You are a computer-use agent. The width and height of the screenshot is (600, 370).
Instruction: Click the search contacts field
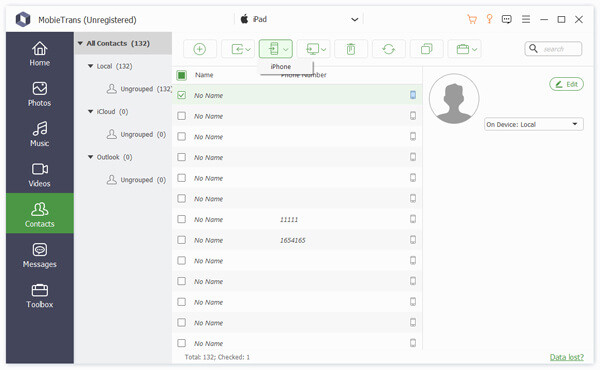[553, 49]
